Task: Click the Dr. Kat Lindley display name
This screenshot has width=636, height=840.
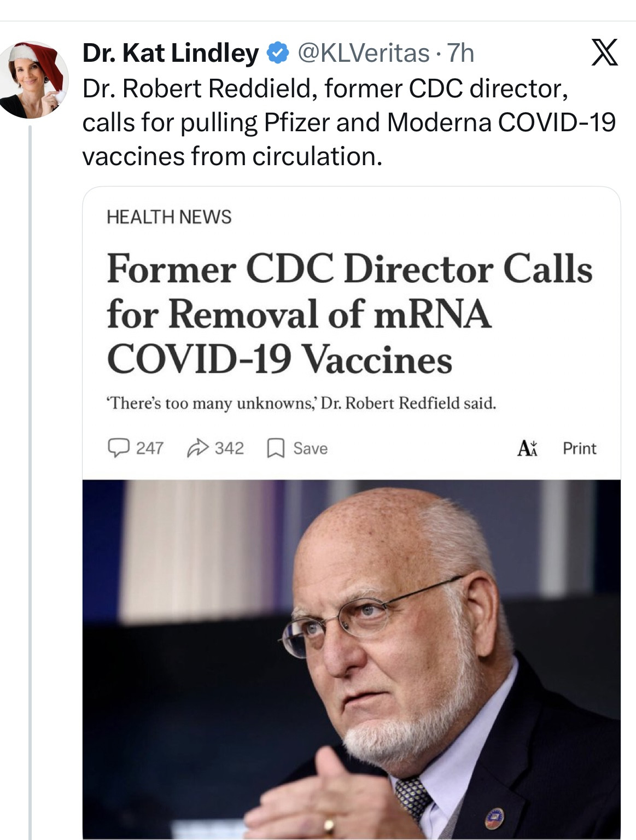Action: 171,53
